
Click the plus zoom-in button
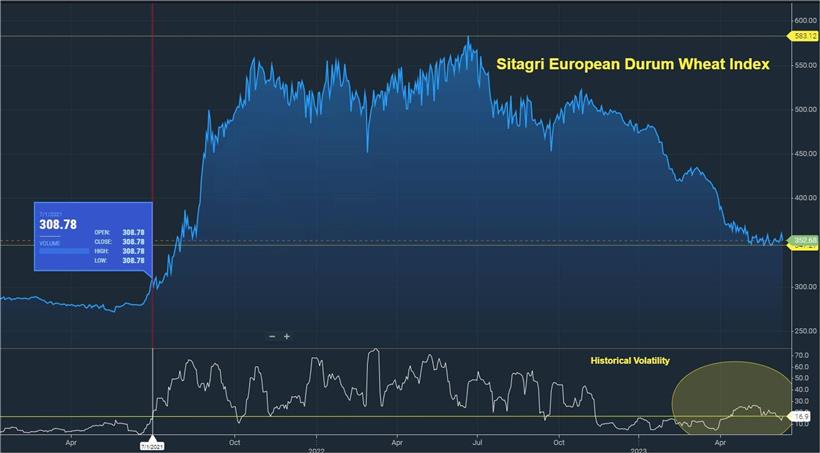coord(287,337)
